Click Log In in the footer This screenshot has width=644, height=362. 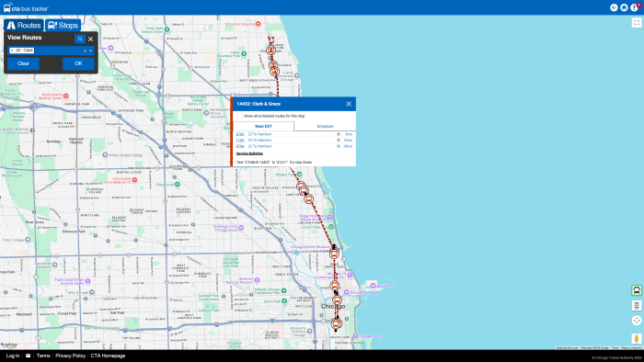13,356
